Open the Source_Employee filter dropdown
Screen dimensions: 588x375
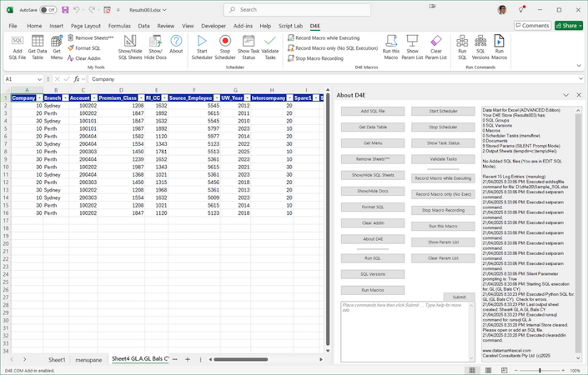point(217,97)
